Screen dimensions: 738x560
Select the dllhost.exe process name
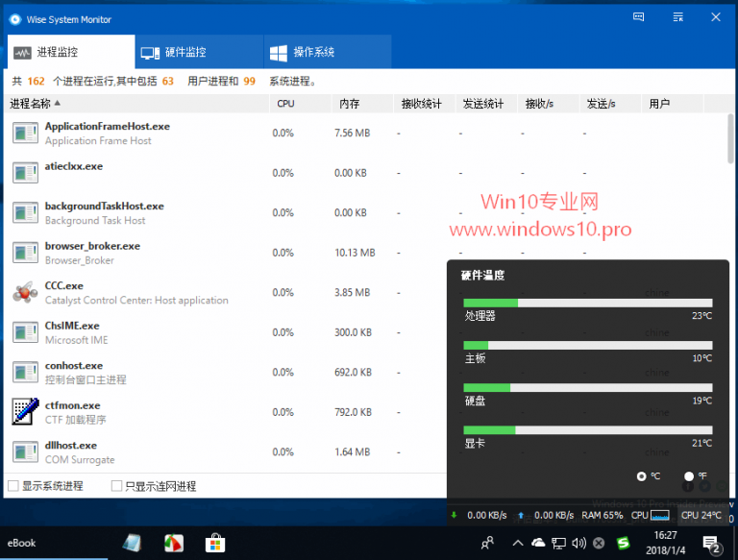coord(70,445)
